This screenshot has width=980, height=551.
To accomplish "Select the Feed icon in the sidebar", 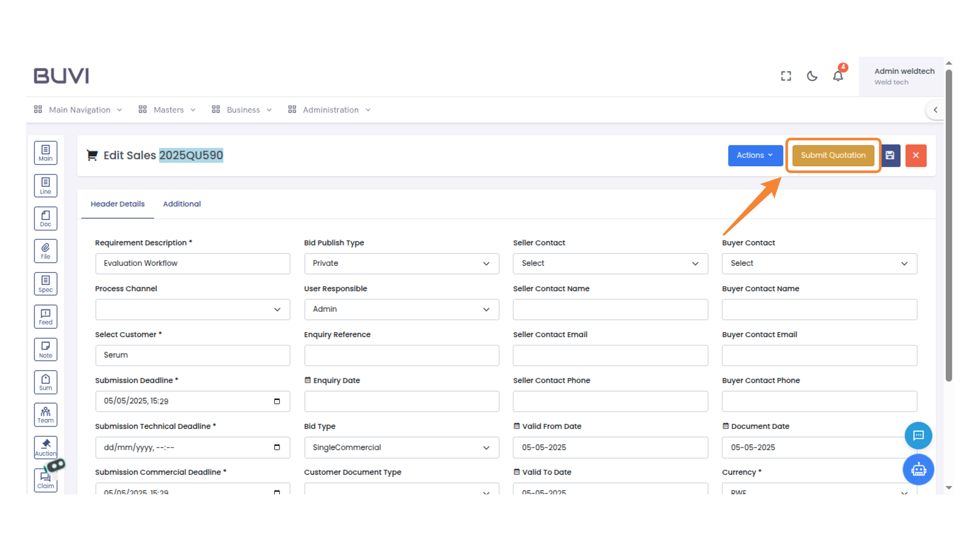I will click(45, 316).
